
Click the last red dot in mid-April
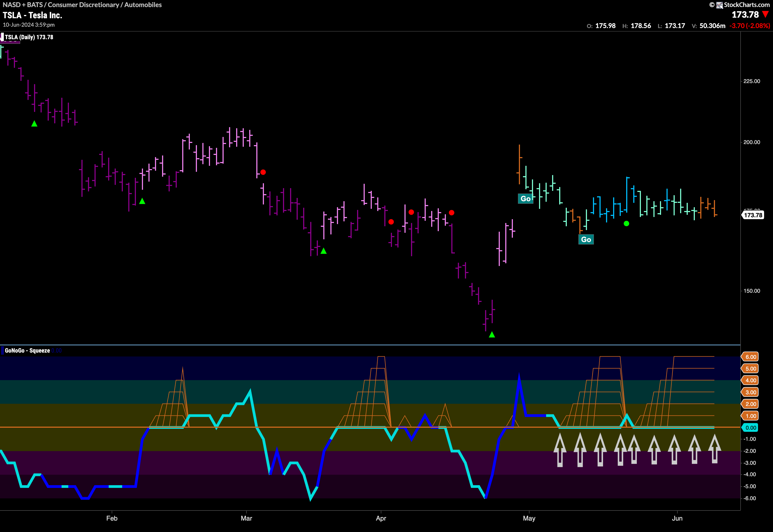[x=452, y=213]
